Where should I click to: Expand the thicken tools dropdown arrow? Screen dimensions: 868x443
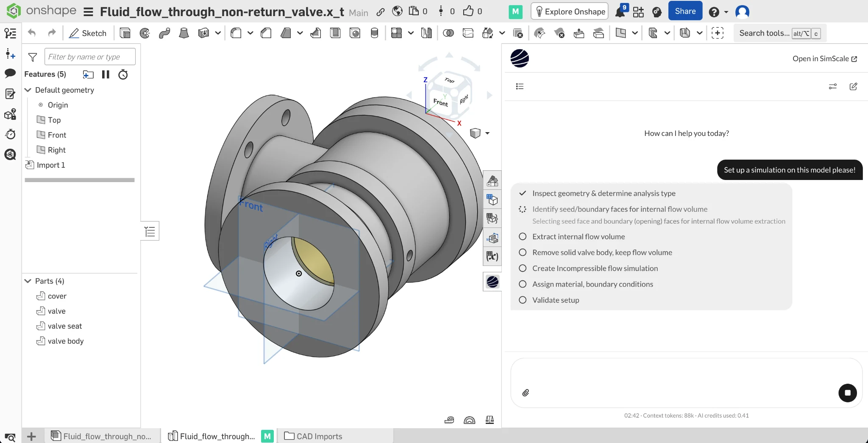pos(218,33)
